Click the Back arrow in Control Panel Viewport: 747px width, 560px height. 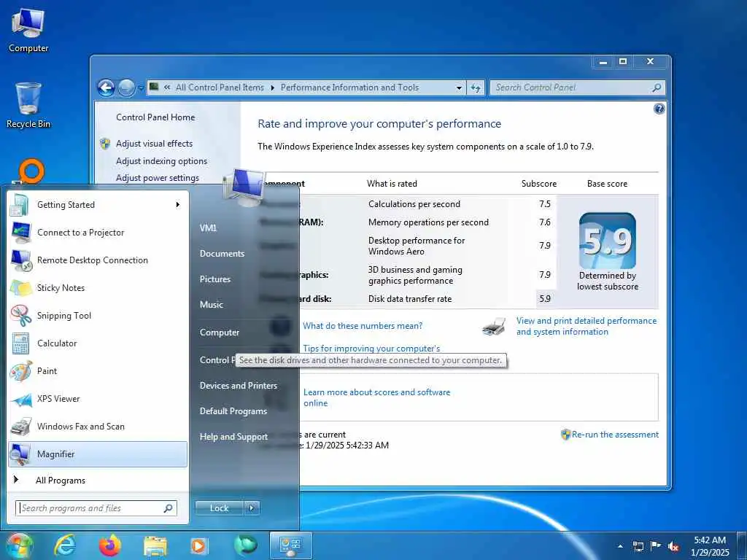pyautogui.click(x=107, y=87)
